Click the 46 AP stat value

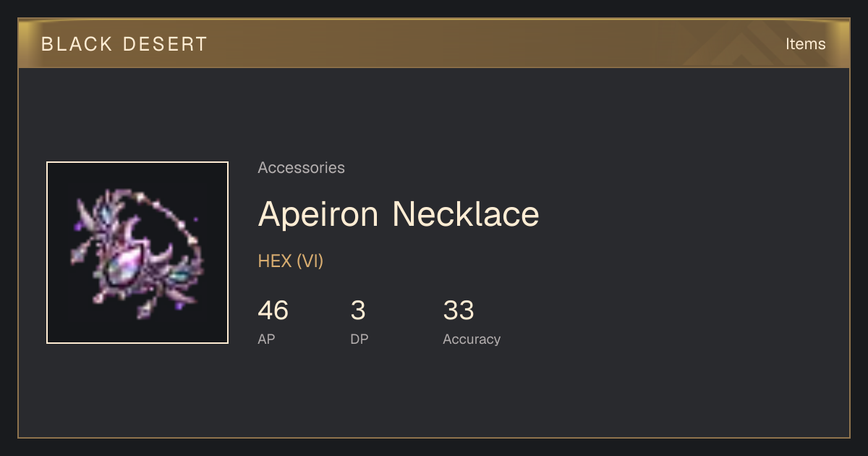[x=273, y=311]
